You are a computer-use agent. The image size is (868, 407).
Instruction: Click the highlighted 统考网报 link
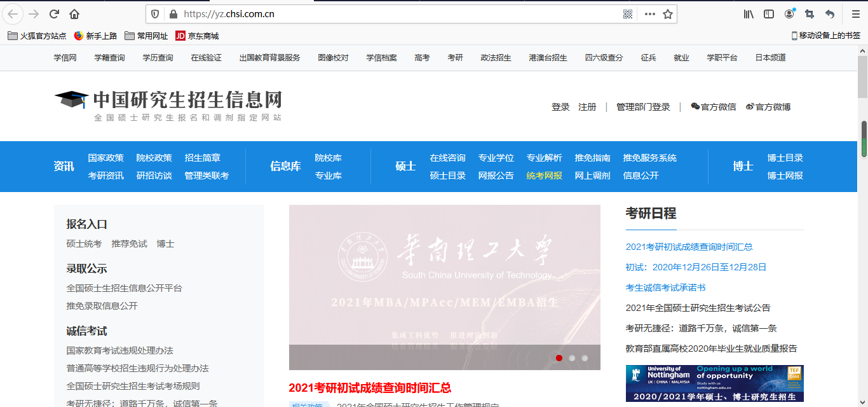point(545,176)
